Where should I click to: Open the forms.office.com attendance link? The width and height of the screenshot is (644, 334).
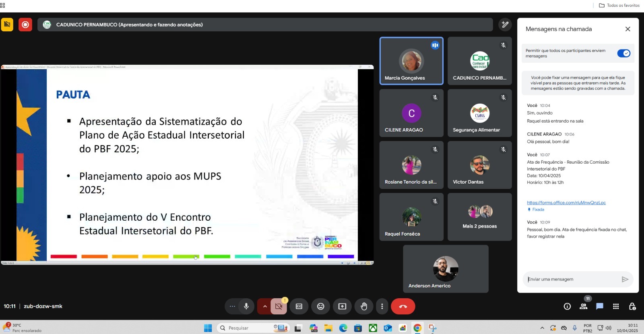566,203
